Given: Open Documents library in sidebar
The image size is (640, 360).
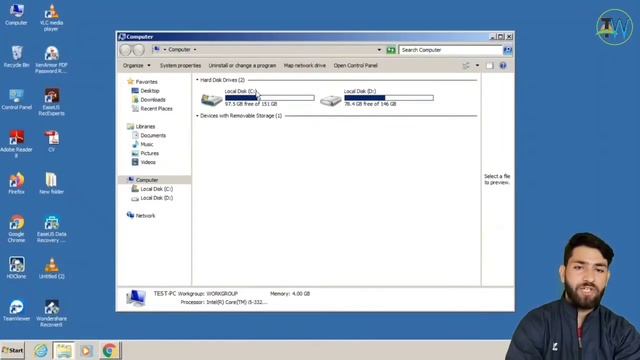Looking at the screenshot, I should [x=149, y=136].
